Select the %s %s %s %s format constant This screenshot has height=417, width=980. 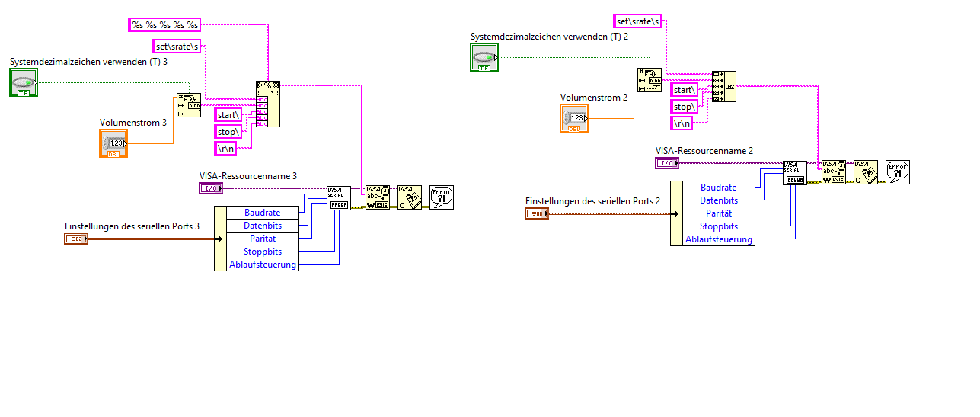tap(164, 25)
